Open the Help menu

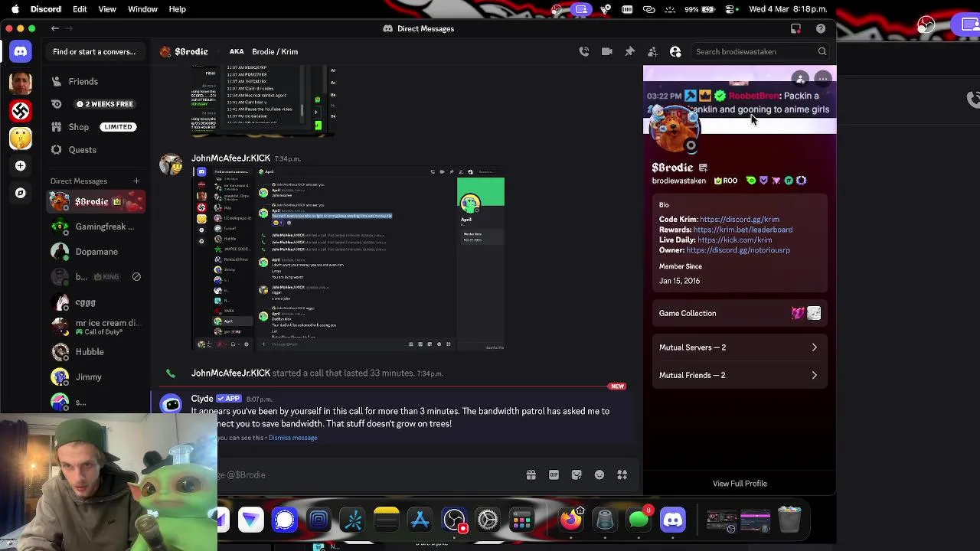(x=177, y=9)
